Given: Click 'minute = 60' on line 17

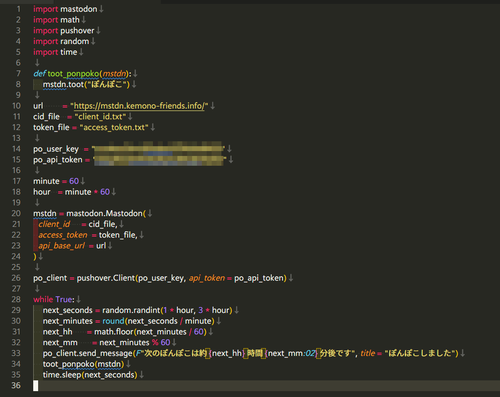Looking at the screenshot, I should coord(56,181).
